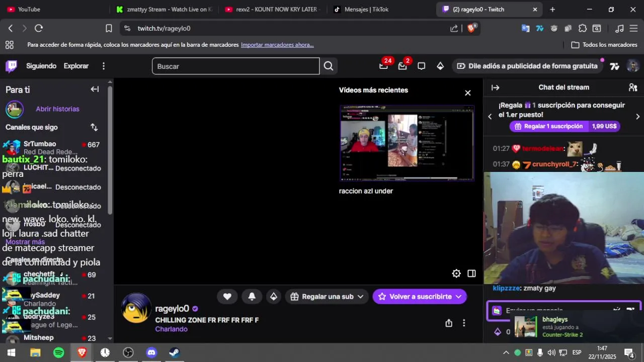Click Importar marcadores ahora link
644x362 pixels.
click(277, 45)
